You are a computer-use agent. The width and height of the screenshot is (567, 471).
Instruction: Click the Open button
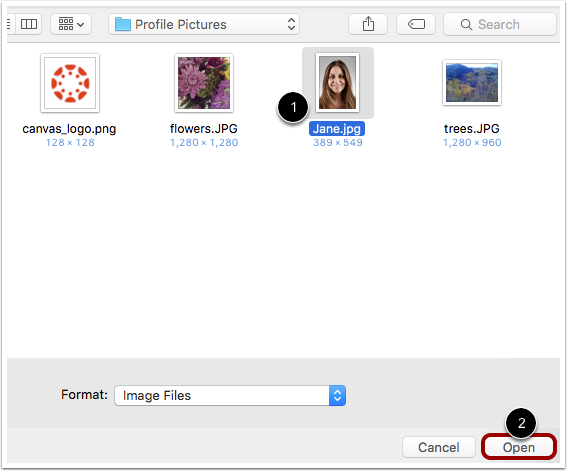519,447
